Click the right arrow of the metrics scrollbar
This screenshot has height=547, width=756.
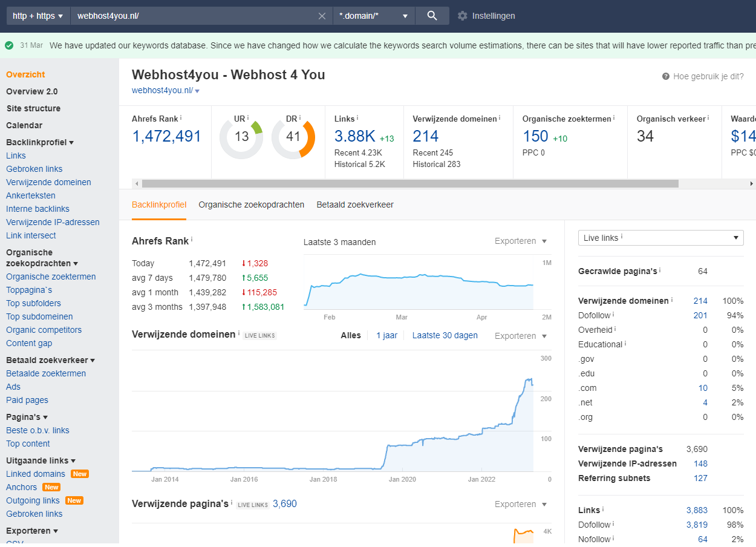(x=752, y=183)
